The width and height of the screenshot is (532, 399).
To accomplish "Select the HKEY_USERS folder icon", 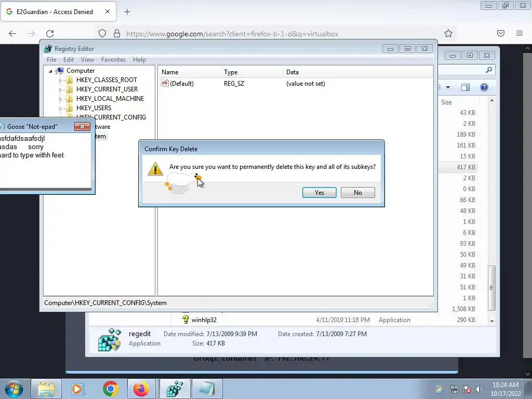I will click(x=70, y=108).
